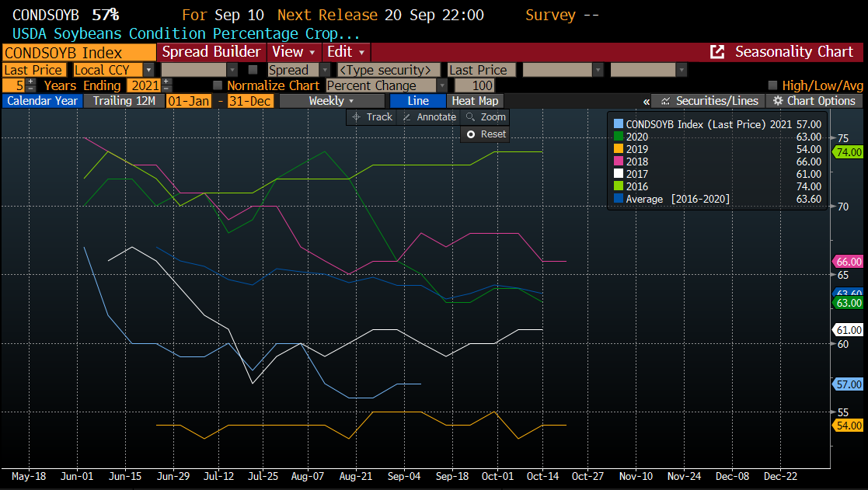This screenshot has width=868, height=490.
Task: Click the 2018 pink legend swatch
Action: pyautogui.click(x=618, y=162)
